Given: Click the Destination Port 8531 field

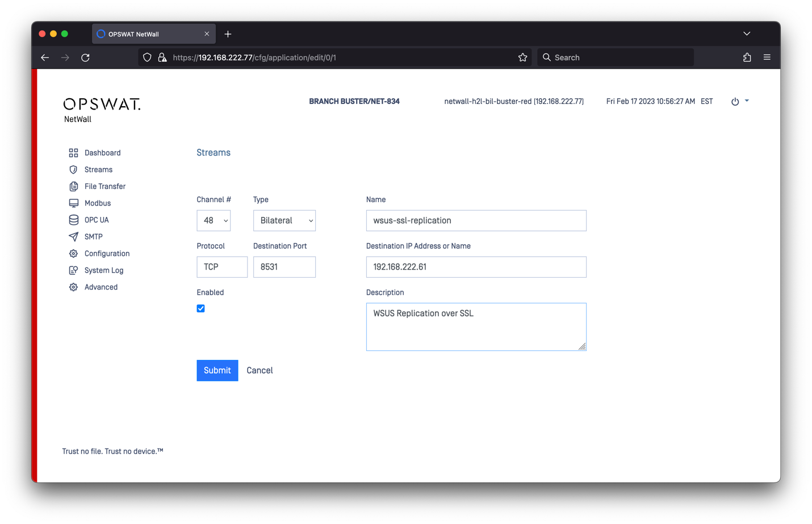Looking at the screenshot, I should click(284, 267).
